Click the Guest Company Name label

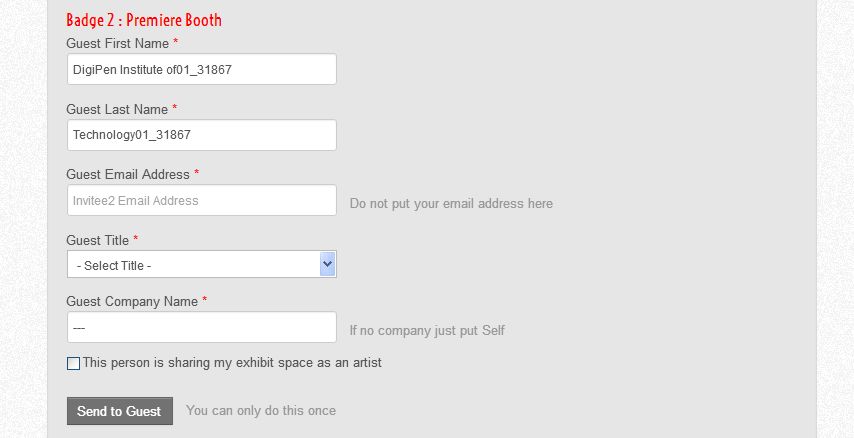(x=132, y=301)
